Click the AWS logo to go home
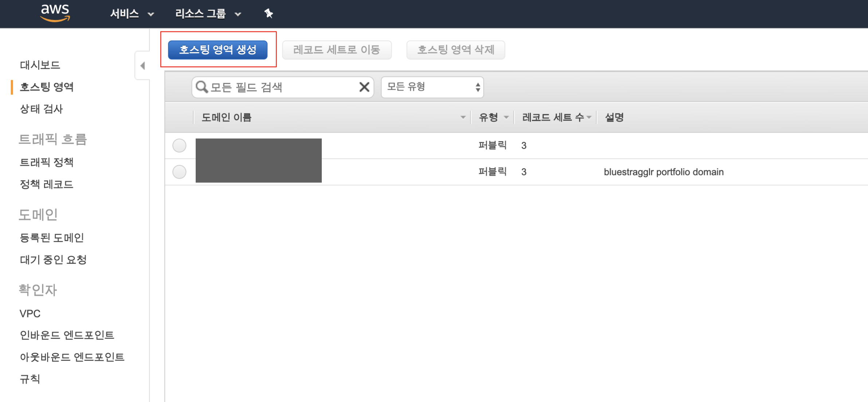The width and height of the screenshot is (868, 402). click(x=55, y=13)
